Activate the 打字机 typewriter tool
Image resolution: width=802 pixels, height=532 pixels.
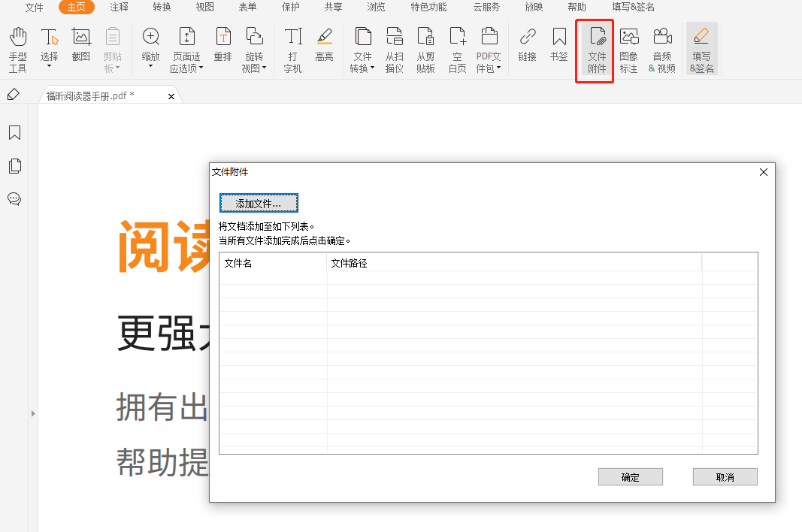pos(292,47)
